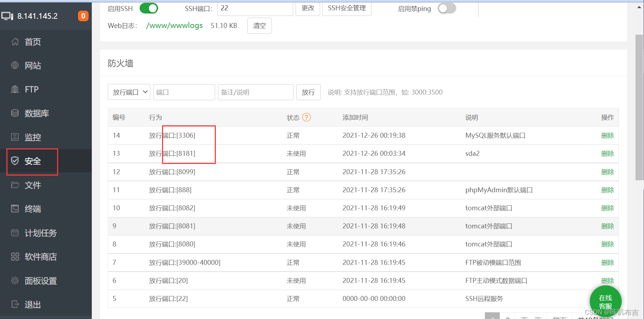This screenshot has width=644, height=319.
Task: Open the 在线客服 green chat bubble
Action: pyautogui.click(x=605, y=301)
